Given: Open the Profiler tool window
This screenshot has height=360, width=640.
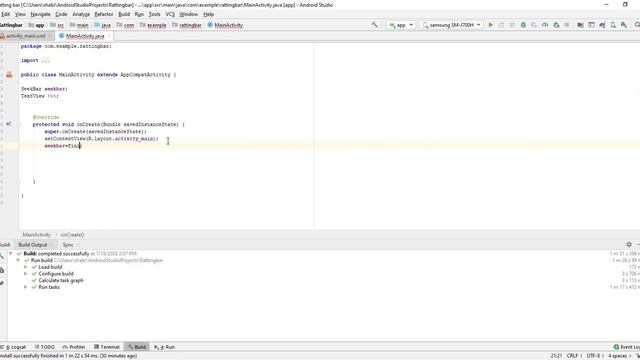Looking at the screenshot, I should click(x=74, y=347).
